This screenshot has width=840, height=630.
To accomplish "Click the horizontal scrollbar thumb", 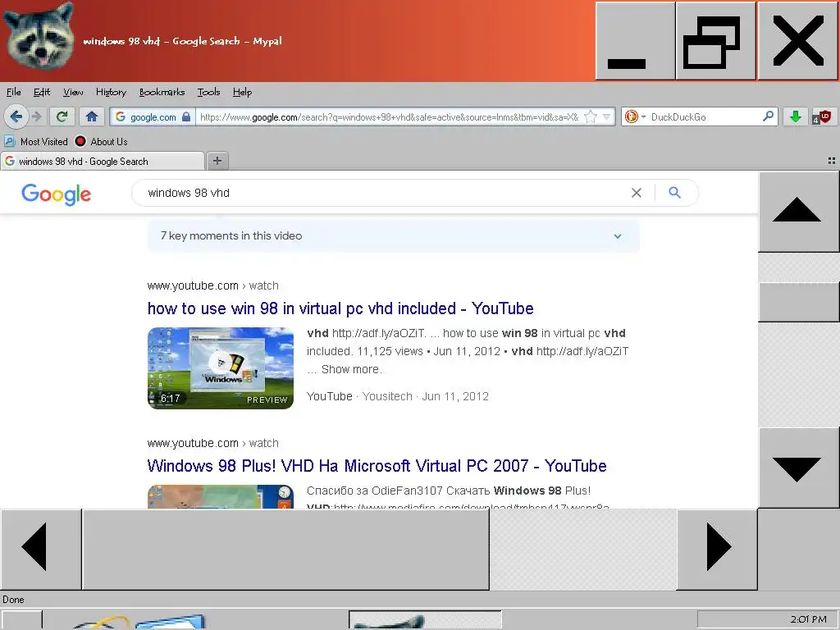I will 285,549.
